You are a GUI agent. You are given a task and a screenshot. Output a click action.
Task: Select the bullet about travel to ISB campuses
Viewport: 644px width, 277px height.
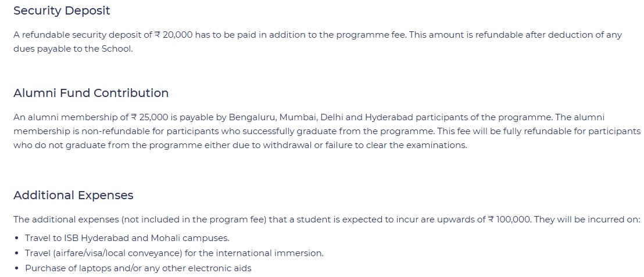click(127, 238)
